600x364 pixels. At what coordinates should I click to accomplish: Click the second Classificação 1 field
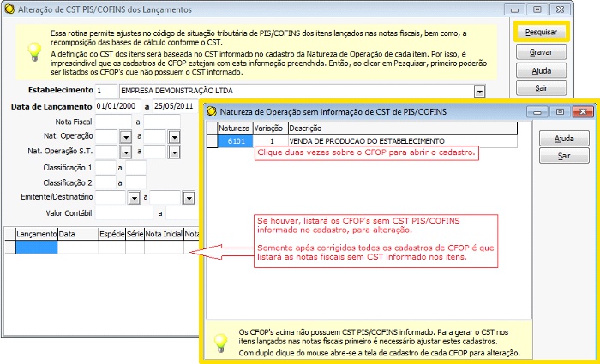[x=135, y=168]
